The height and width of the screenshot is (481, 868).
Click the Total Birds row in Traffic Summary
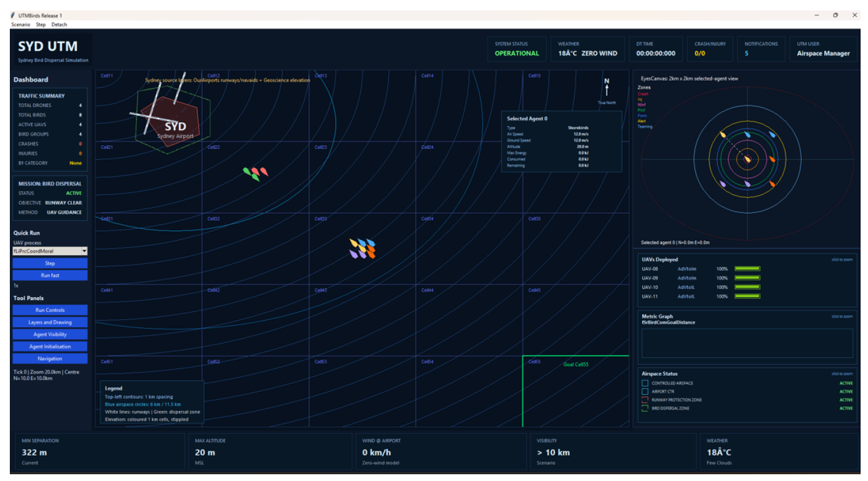[50, 115]
